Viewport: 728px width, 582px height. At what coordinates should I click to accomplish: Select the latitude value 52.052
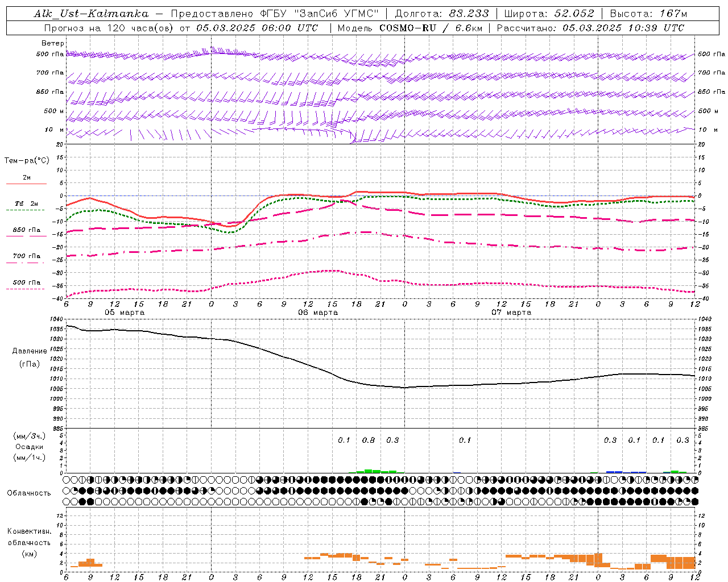(574, 14)
